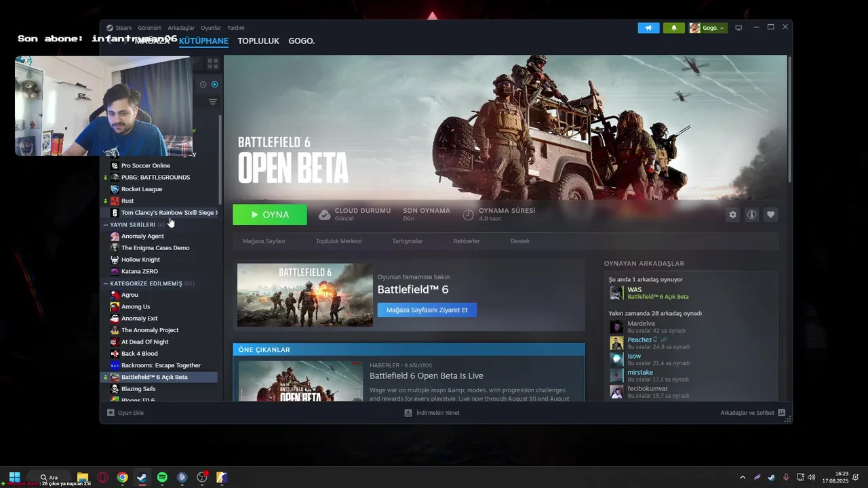Go to TOPLULUK tab

[258, 41]
